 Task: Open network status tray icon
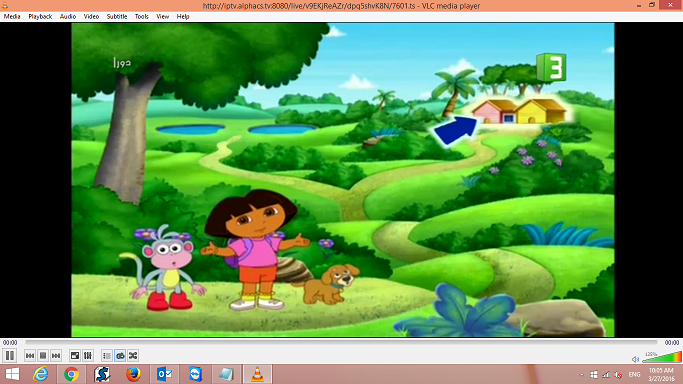(606, 375)
